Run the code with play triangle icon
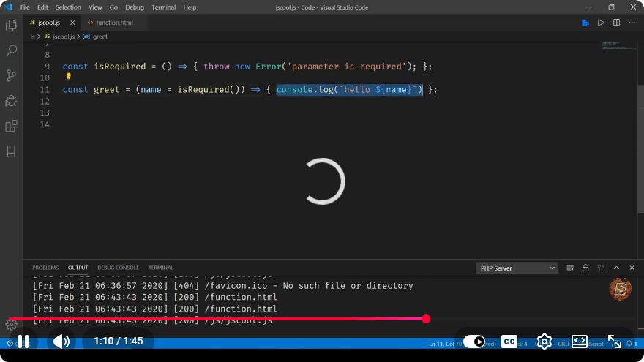 tap(601, 23)
